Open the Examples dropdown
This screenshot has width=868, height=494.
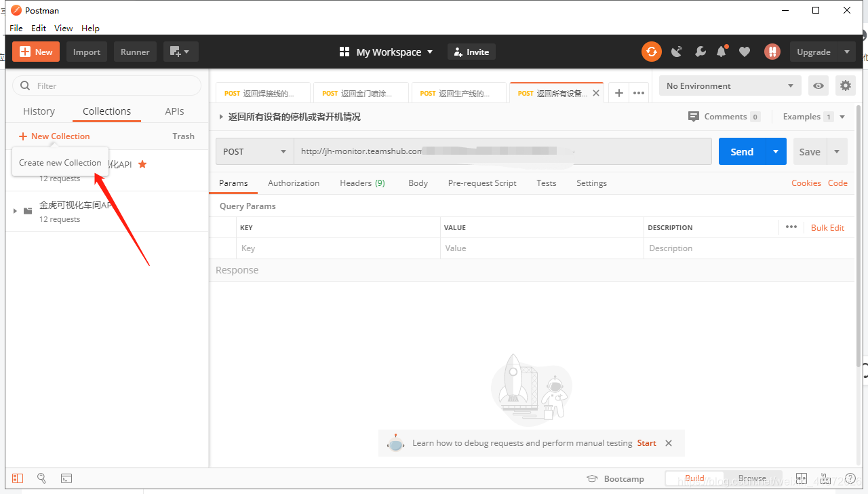814,117
